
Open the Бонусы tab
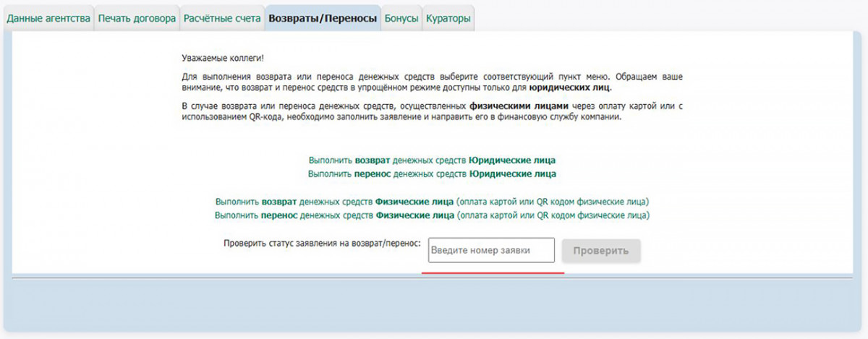point(401,19)
